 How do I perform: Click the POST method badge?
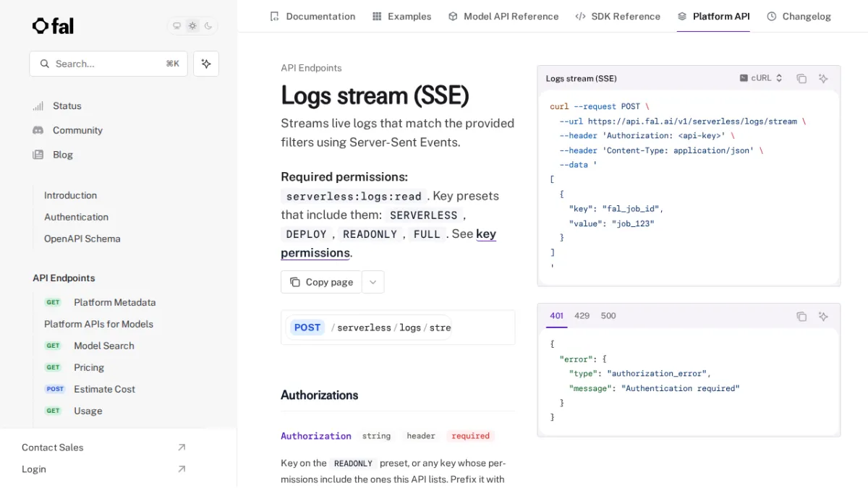(307, 328)
